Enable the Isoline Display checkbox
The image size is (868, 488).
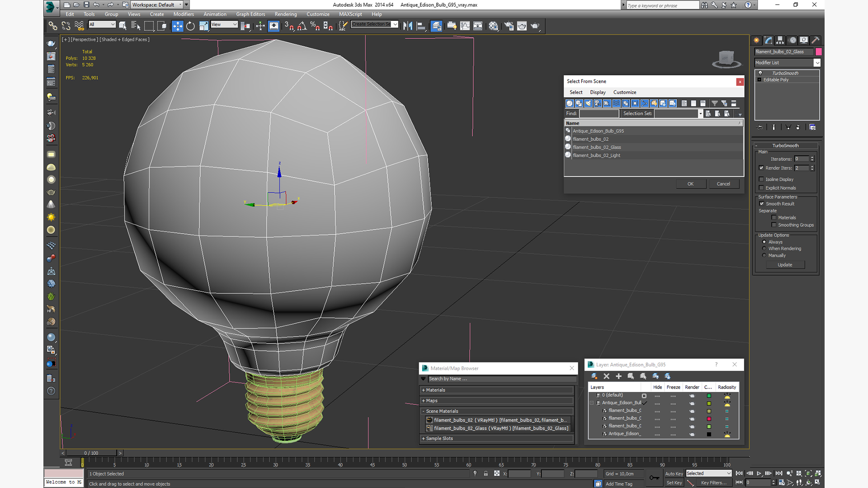pos(761,179)
